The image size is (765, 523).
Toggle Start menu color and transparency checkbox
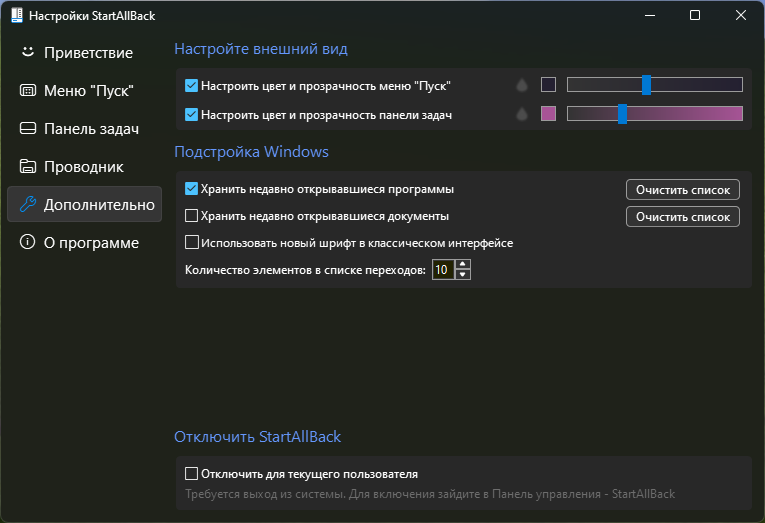point(192,86)
